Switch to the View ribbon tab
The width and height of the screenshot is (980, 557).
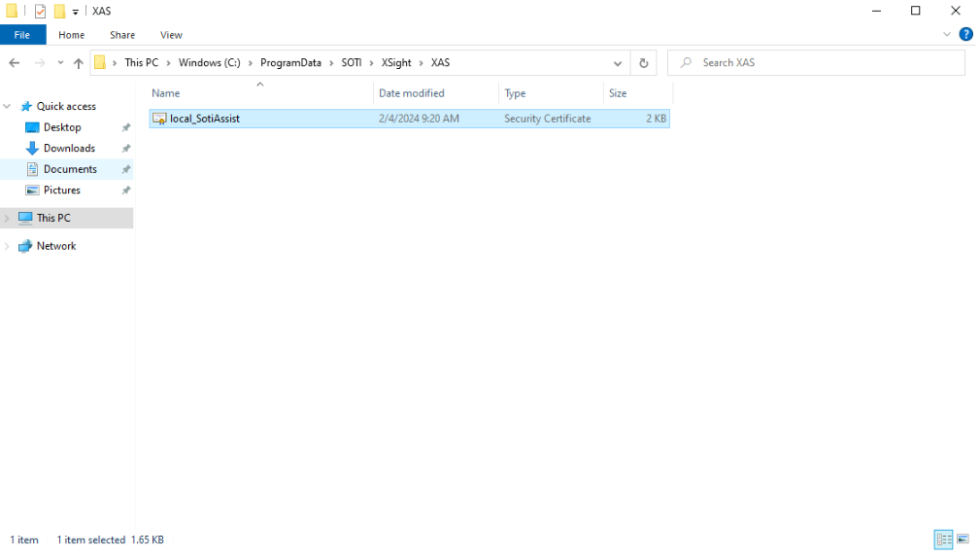click(171, 35)
